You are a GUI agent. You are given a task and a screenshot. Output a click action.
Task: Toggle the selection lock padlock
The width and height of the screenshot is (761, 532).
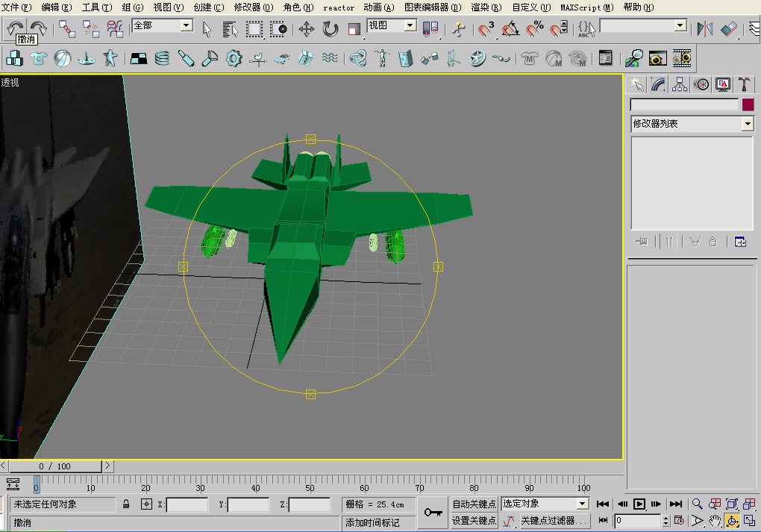point(126,504)
